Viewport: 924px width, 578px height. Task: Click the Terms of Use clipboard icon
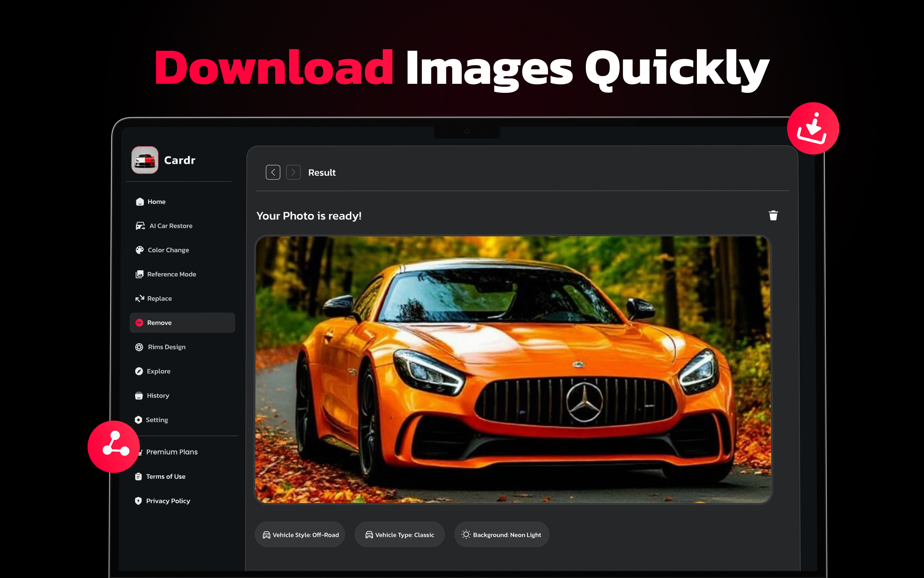tap(138, 476)
